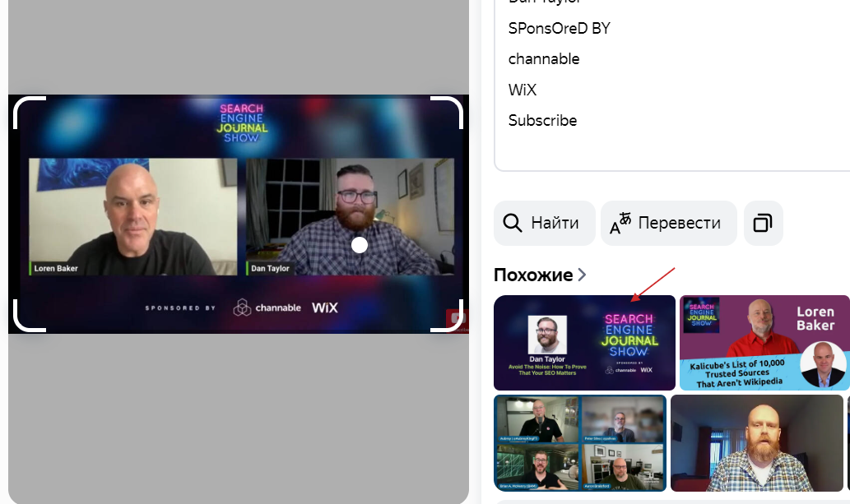The image size is (850, 504).
Task: Expand Похожие using its chevron arrow
Action: coord(582,275)
